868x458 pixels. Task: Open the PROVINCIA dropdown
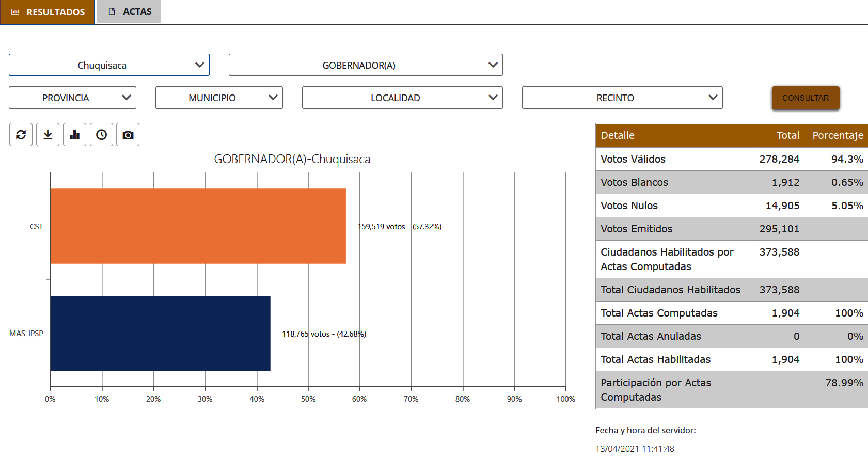pos(72,98)
